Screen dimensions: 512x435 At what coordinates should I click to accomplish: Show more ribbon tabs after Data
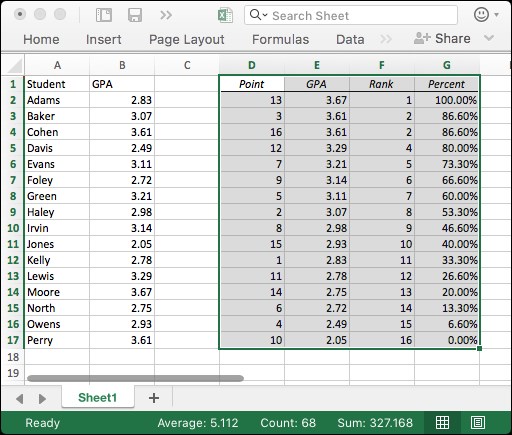[x=386, y=39]
